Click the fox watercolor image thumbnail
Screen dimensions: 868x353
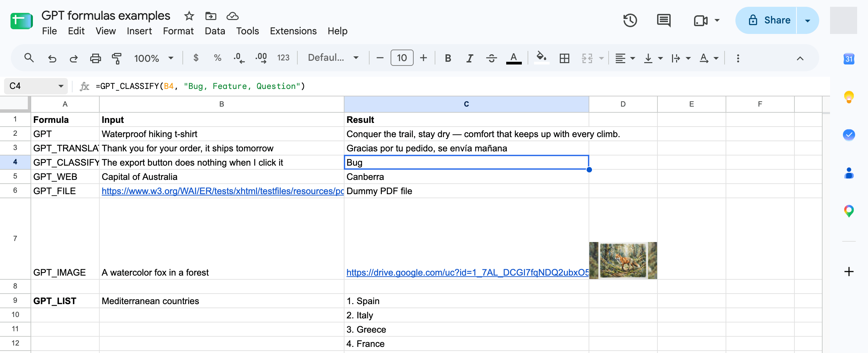[x=623, y=260]
